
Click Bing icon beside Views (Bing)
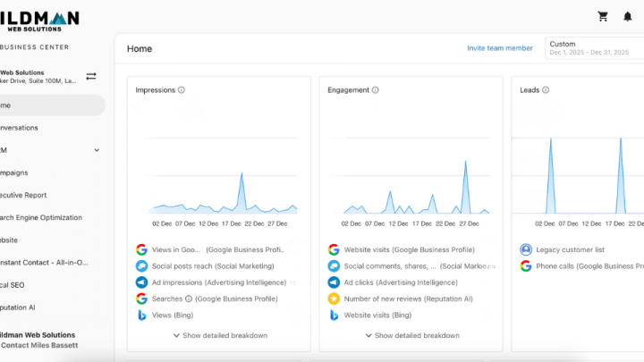(x=141, y=316)
